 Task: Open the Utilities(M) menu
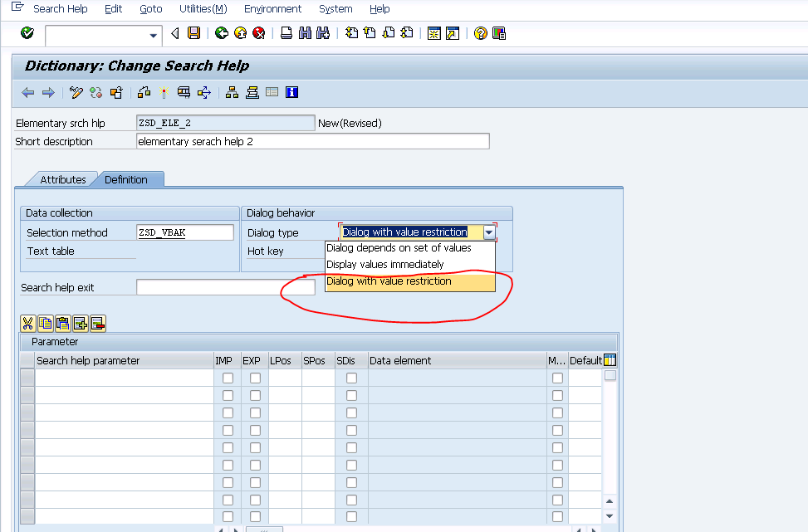coord(202,9)
